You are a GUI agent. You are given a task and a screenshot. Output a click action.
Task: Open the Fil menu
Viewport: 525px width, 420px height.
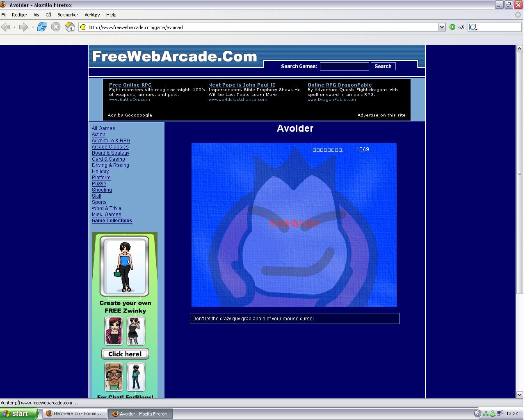pyautogui.click(x=3, y=15)
